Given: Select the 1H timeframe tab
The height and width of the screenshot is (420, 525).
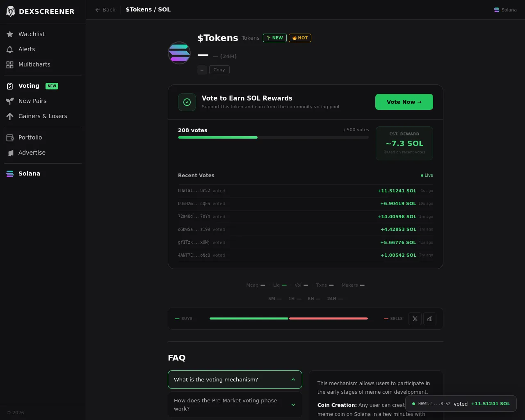Looking at the screenshot, I should coord(294,299).
